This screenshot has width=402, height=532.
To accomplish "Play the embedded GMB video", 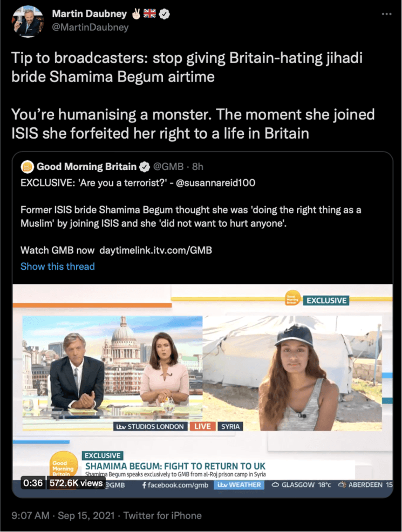I will [x=202, y=390].
